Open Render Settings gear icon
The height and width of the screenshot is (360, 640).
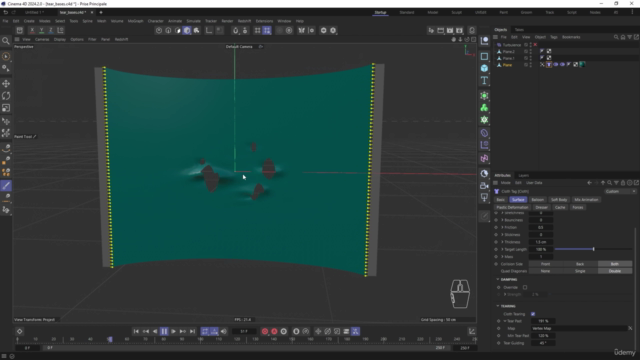point(459,31)
